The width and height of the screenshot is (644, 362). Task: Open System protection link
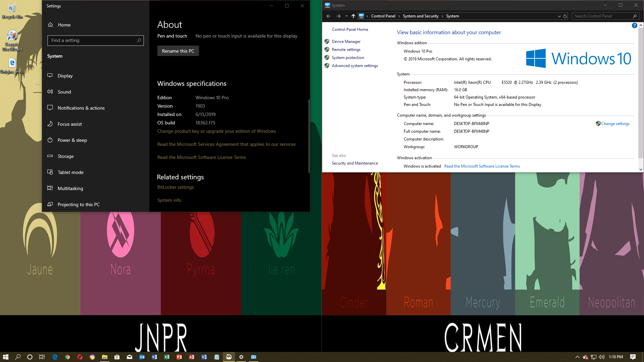tap(348, 58)
